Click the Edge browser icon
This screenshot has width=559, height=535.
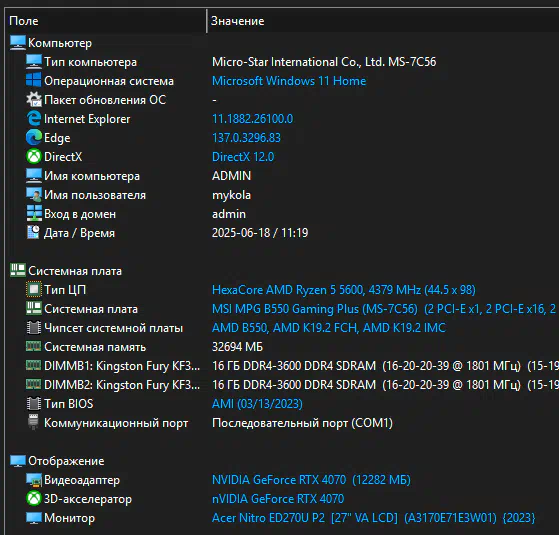click(34, 138)
